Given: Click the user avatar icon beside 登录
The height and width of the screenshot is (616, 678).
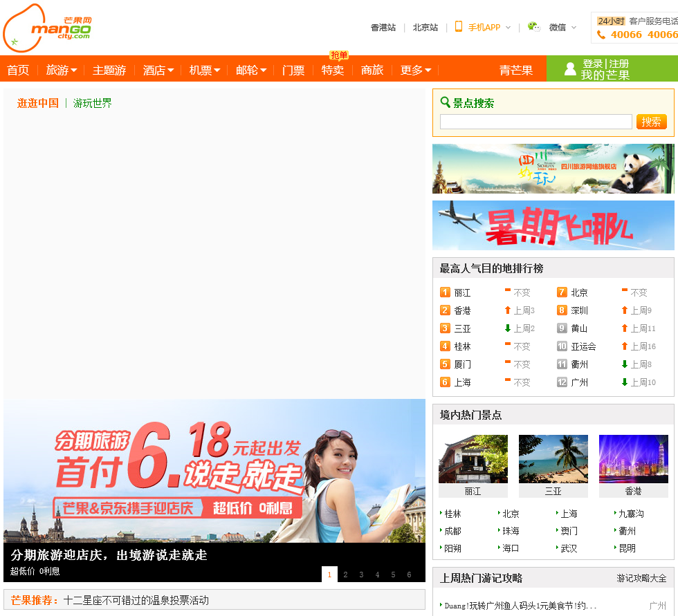Looking at the screenshot, I should click(x=570, y=68).
